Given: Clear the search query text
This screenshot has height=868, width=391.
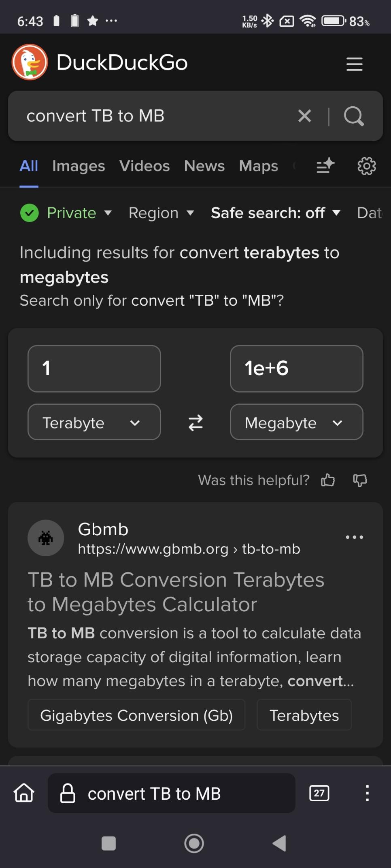Looking at the screenshot, I should tap(304, 116).
